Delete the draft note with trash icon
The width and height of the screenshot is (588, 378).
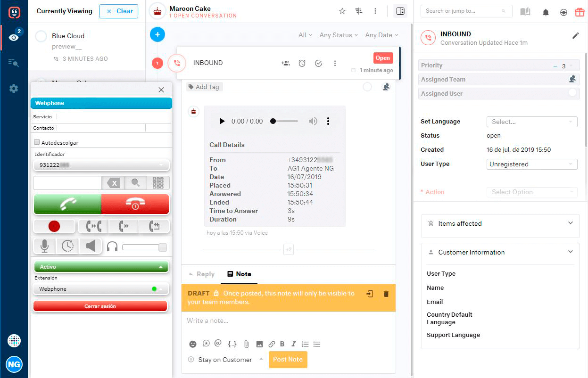pyautogui.click(x=386, y=294)
